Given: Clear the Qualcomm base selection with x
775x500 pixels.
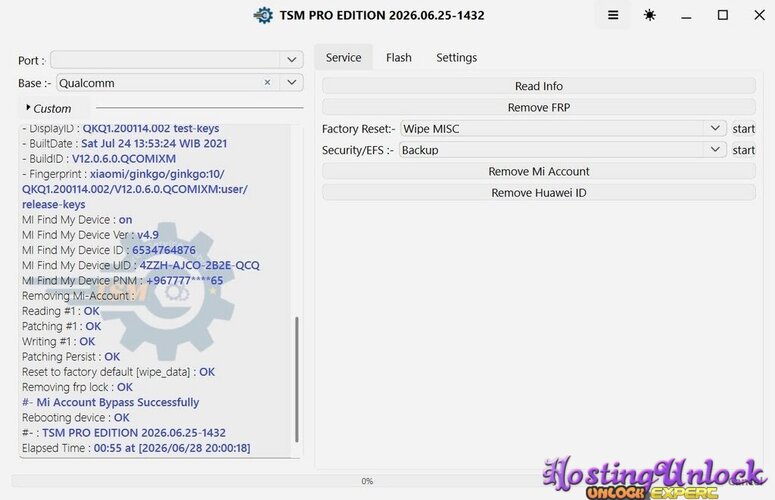Looking at the screenshot, I should 267,83.
